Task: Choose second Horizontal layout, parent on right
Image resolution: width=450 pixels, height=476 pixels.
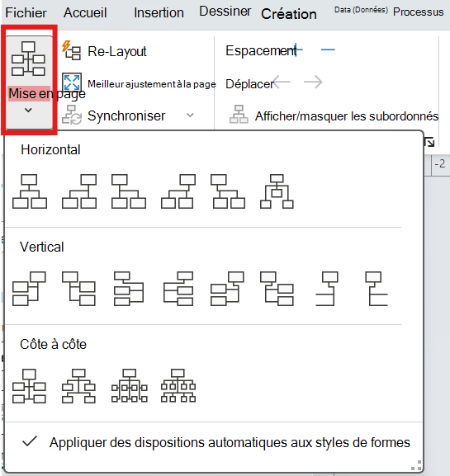Action: [79, 191]
